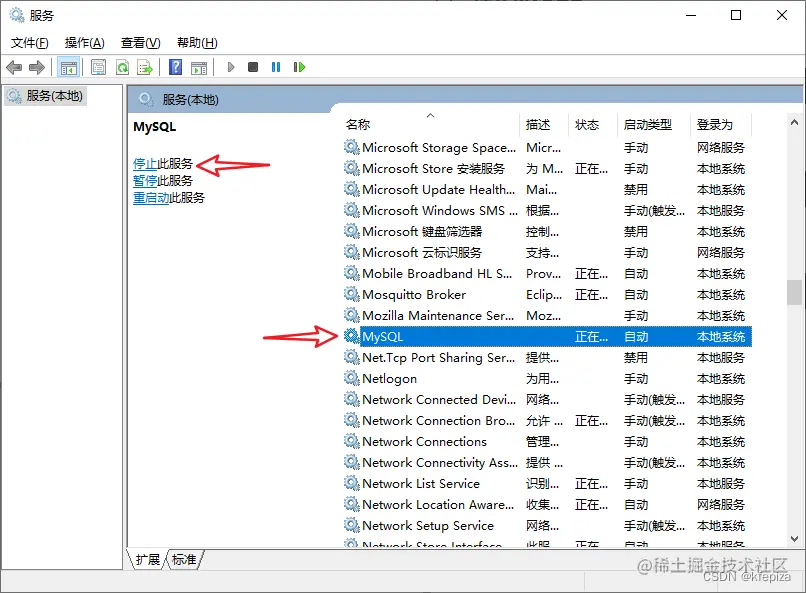Click the Network List Service gear icon
This screenshot has height=593, width=806.
pos(351,483)
